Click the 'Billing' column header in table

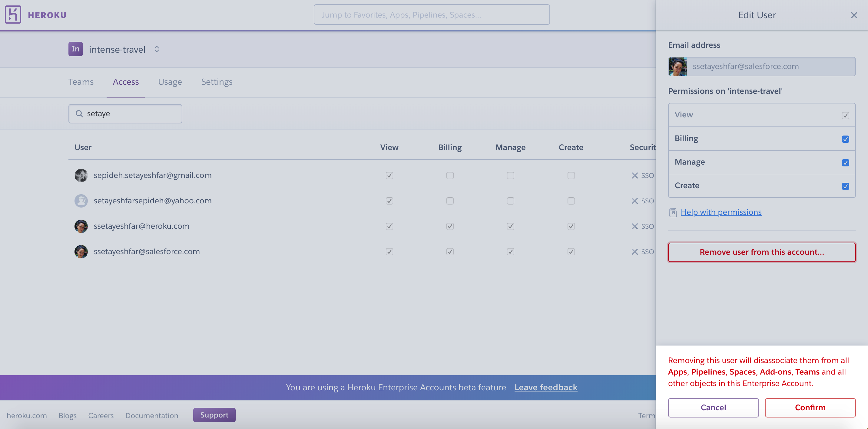pos(450,147)
